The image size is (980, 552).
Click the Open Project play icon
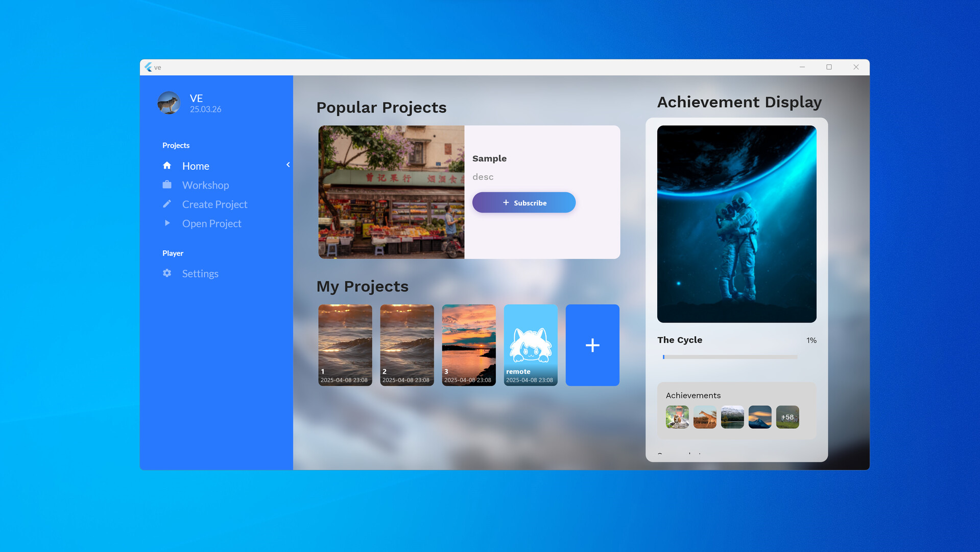click(x=167, y=223)
